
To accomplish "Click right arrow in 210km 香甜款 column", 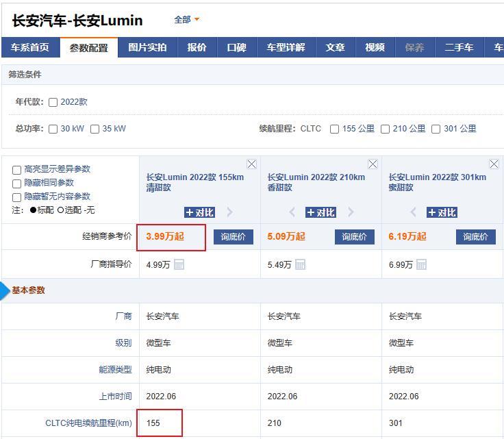I will (351, 212).
